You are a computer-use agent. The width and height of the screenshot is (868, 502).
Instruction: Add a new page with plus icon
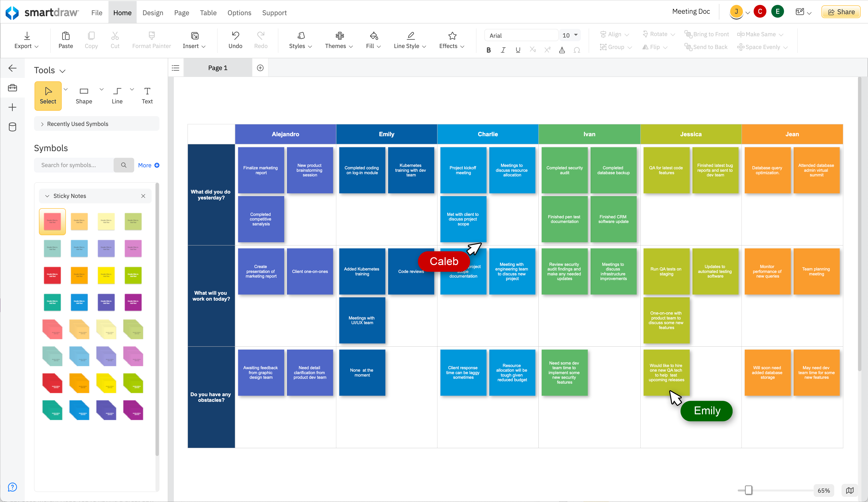(261, 68)
